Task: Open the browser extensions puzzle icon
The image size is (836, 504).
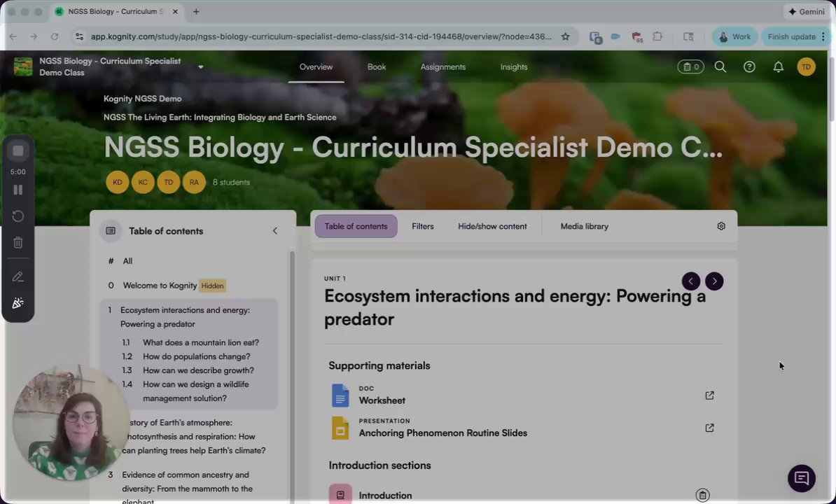Action: click(x=657, y=37)
